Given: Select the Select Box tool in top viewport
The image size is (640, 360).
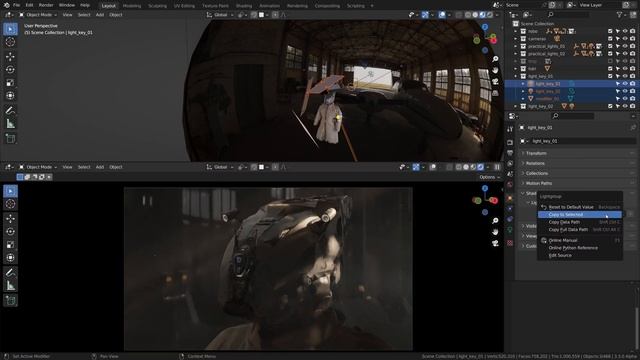Looking at the screenshot, I should (10, 29).
